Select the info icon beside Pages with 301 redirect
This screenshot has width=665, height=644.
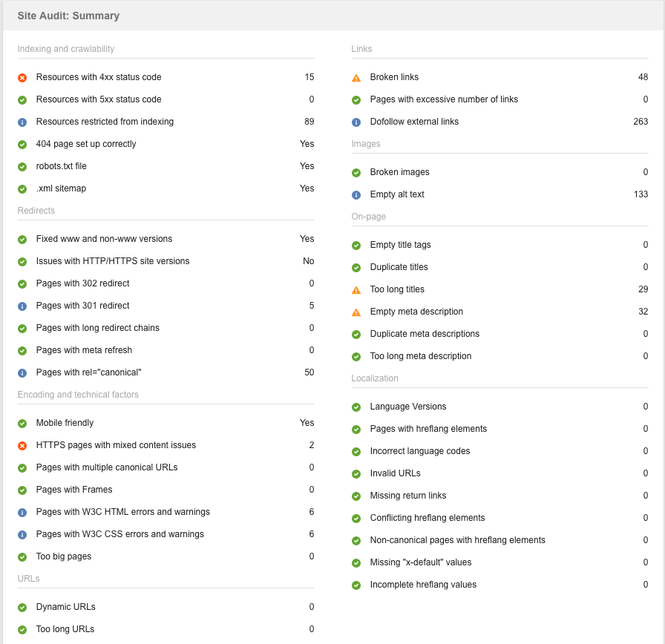coord(22,306)
